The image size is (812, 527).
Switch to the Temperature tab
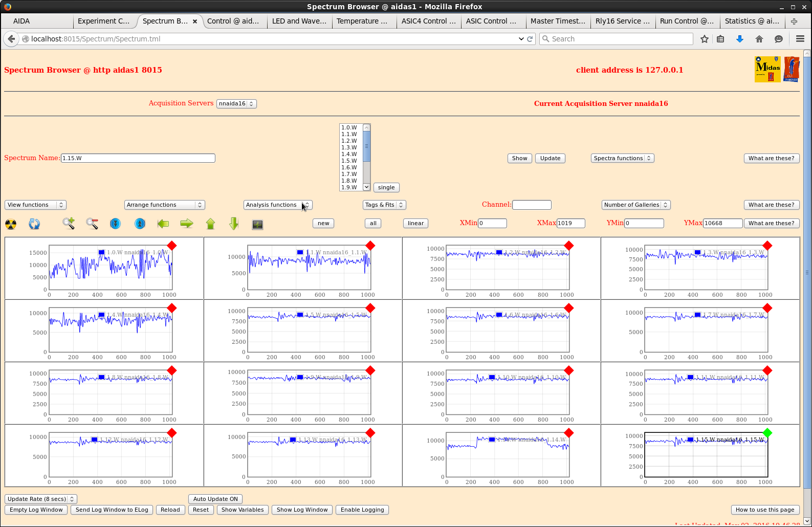tap(362, 21)
